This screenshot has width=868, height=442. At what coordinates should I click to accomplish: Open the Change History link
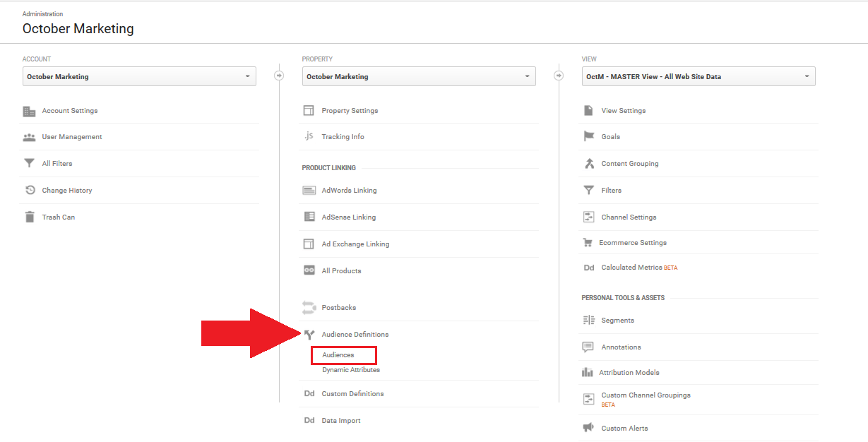click(x=67, y=191)
